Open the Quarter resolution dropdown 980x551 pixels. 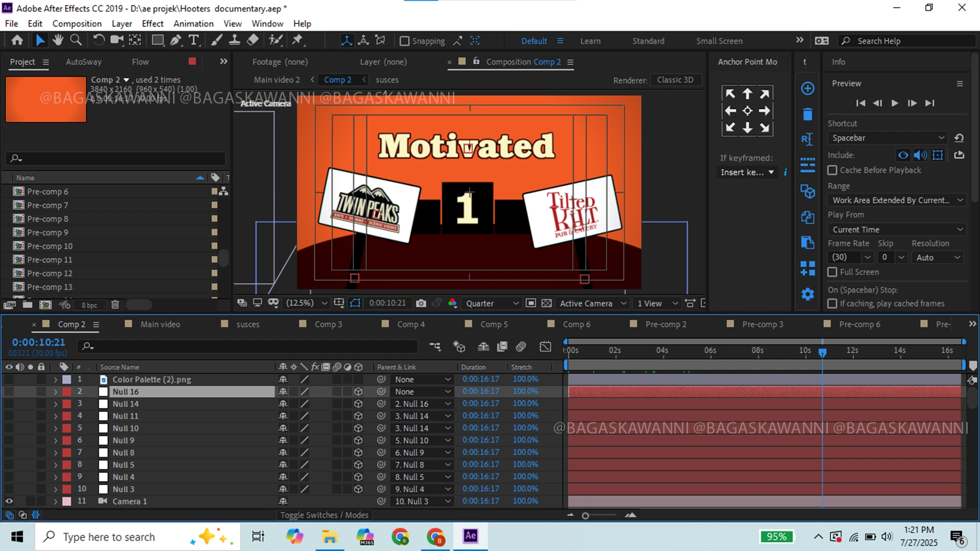[x=491, y=303]
